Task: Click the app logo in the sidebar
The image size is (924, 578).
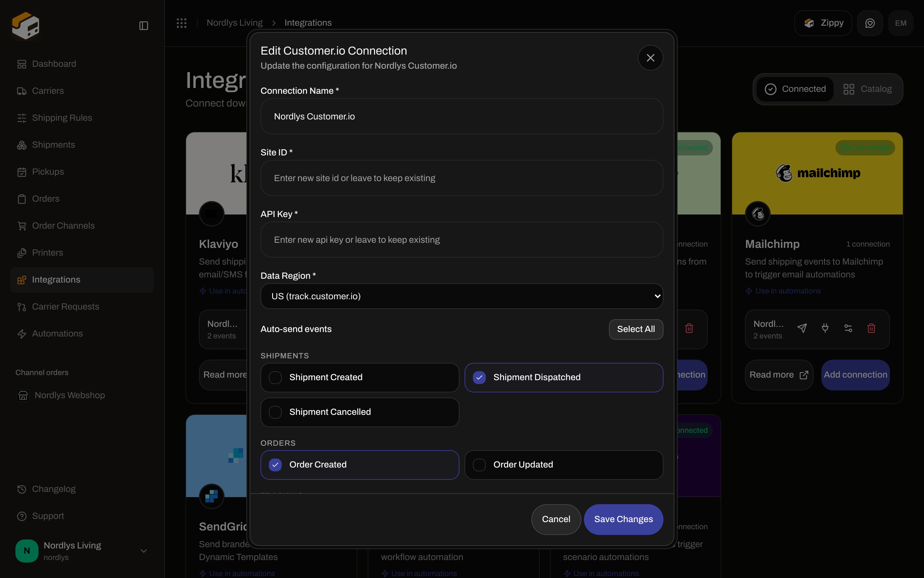Action: (x=26, y=25)
